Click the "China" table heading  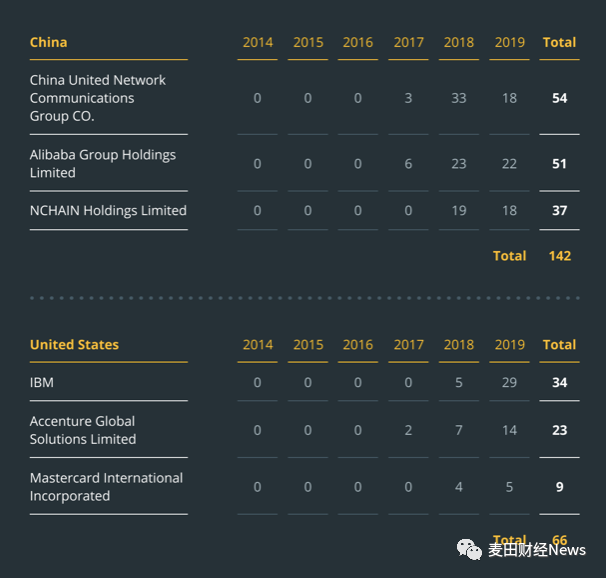[x=48, y=42]
